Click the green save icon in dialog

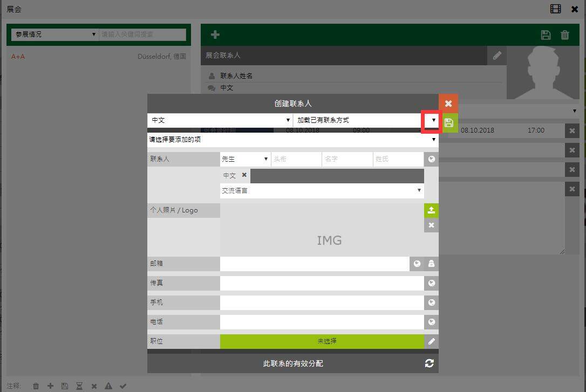[448, 123]
